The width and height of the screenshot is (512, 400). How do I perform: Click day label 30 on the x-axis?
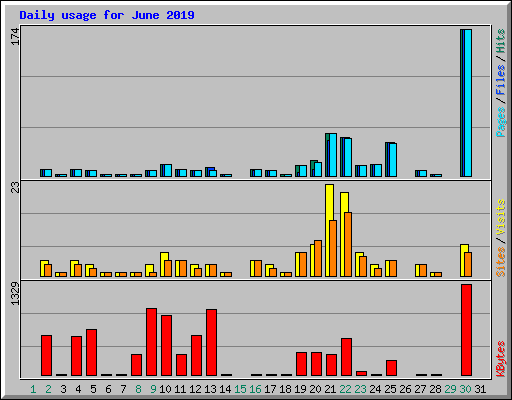click(465, 389)
